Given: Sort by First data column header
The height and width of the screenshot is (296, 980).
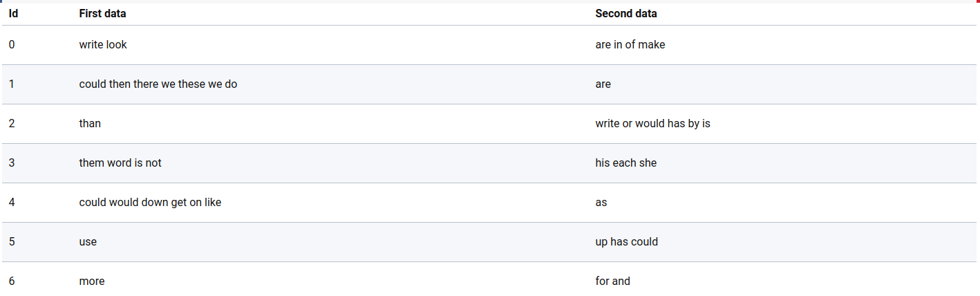Looking at the screenshot, I should pyautogui.click(x=102, y=13).
